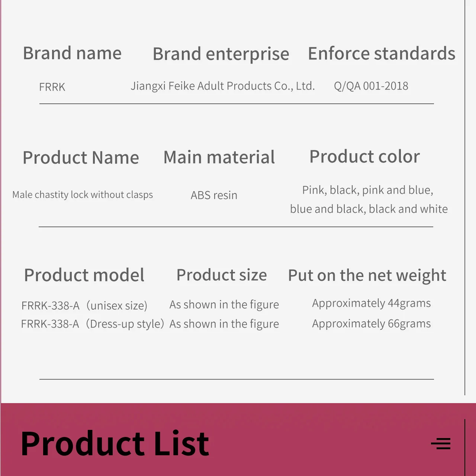
Task: Select the Product Name heading
Action: tap(81, 158)
